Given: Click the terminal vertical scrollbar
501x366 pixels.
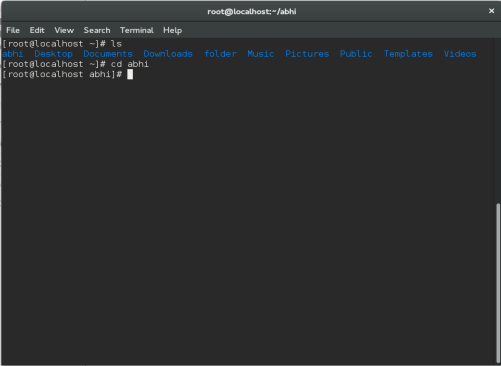Looking at the screenshot, I should pos(498,283).
